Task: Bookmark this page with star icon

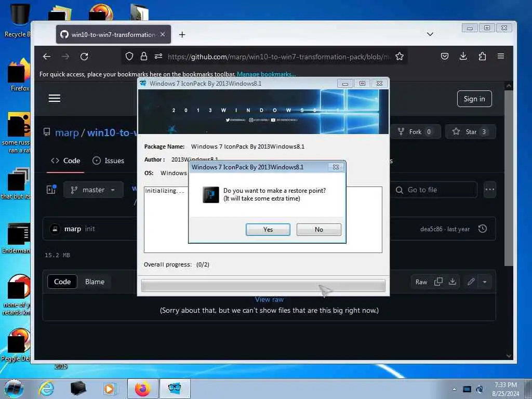Action: (400, 56)
